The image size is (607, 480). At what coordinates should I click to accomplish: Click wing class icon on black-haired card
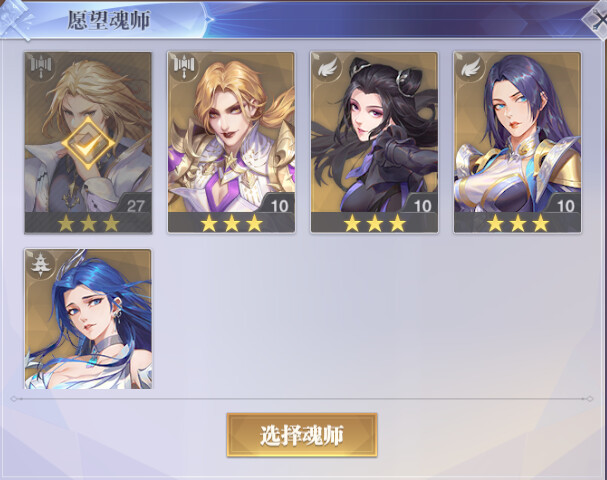pyautogui.click(x=327, y=67)
